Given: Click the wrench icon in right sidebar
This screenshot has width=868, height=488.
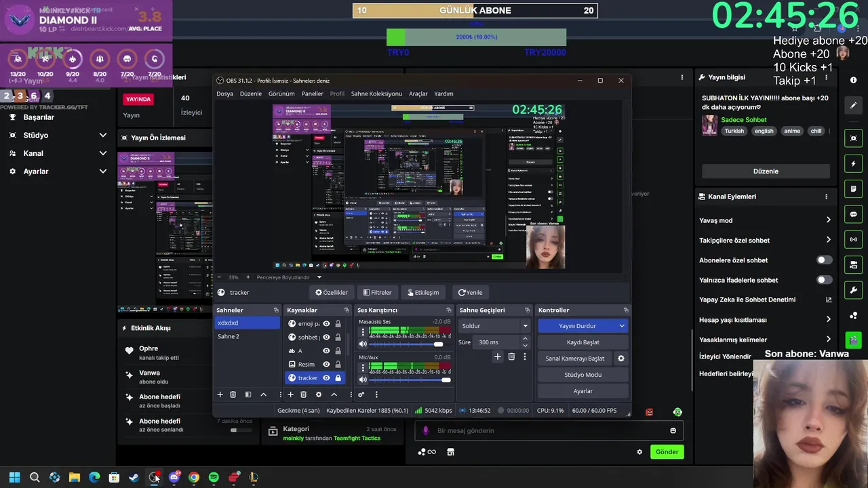Looking at the screenshot, I should coord(853,290).
